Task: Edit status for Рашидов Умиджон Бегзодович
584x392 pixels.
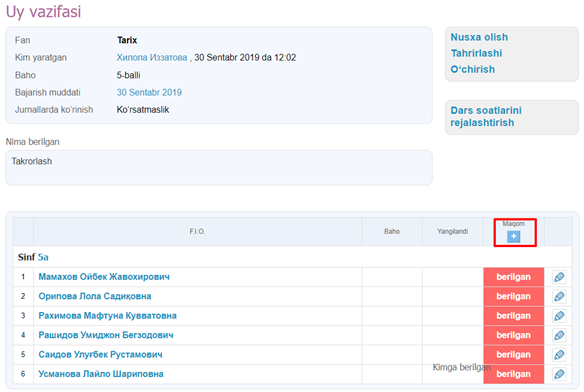Action: 559,335
